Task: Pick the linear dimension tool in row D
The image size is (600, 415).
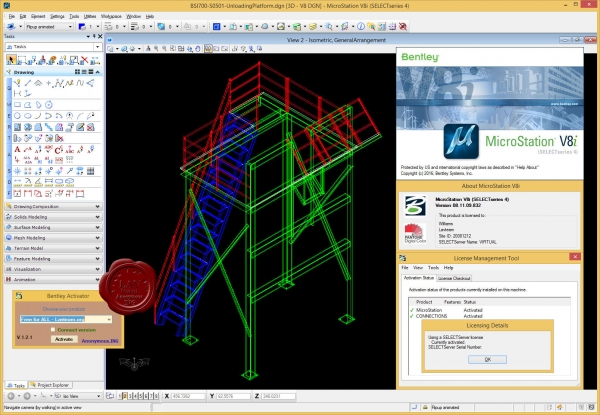Action: click(x=17, y=182)
